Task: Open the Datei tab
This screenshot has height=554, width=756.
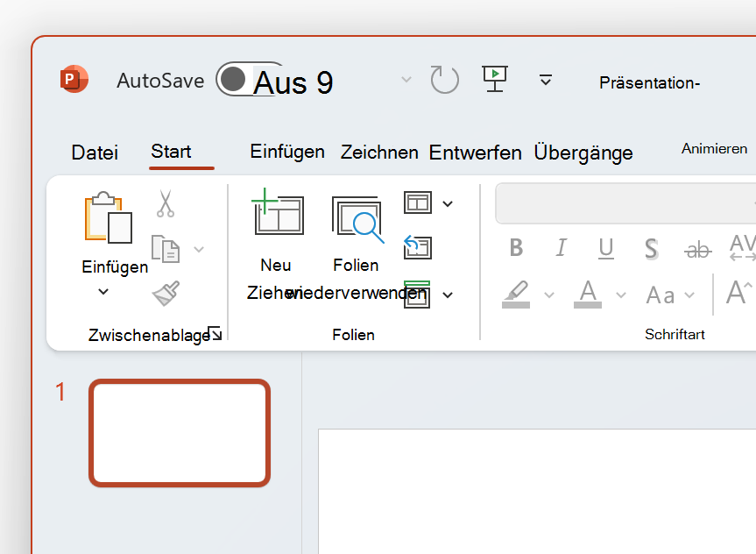Action: pos(95,153)
